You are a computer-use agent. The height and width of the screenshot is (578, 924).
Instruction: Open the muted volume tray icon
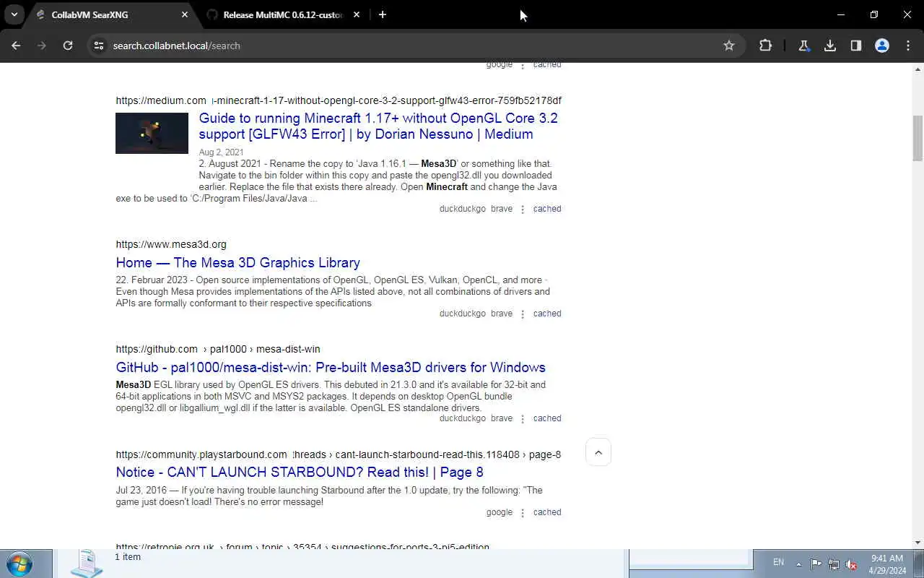(x=851, y=564)
